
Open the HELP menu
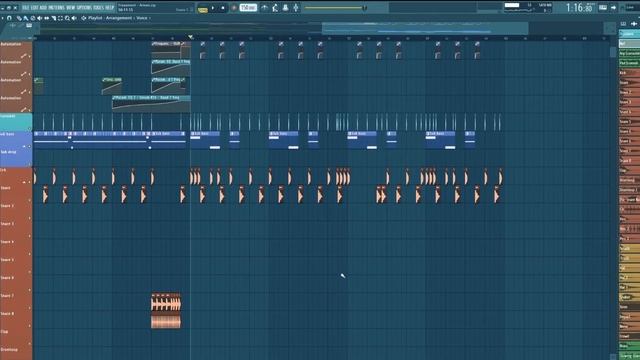pos(109,8)
